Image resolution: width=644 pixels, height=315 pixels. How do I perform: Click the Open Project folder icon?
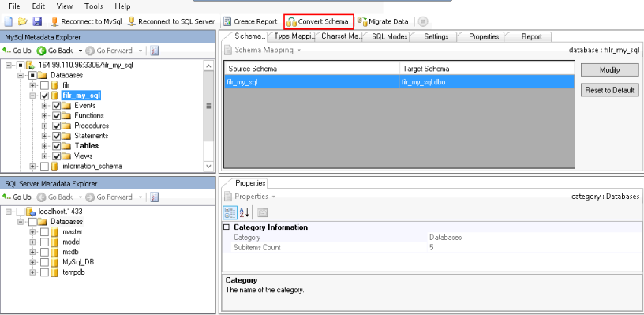point(23,21)
